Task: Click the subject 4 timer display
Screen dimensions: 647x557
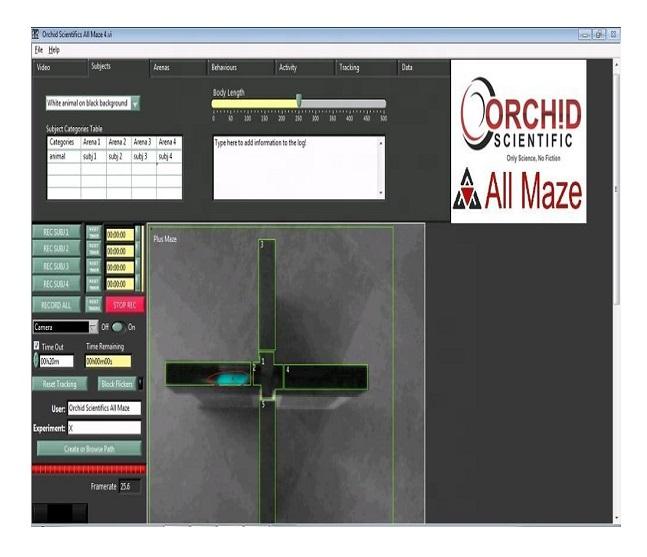Action: pyautogui.click(x=120, y=284)
